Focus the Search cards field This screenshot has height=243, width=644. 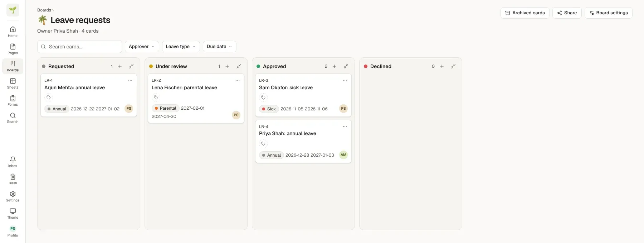click(79, 47)
